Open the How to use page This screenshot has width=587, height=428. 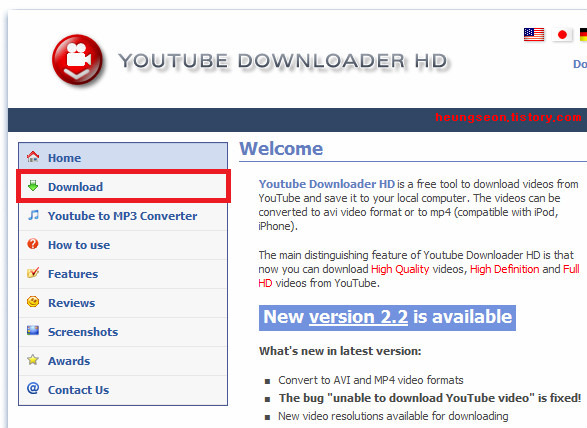(x=123, y=245)
